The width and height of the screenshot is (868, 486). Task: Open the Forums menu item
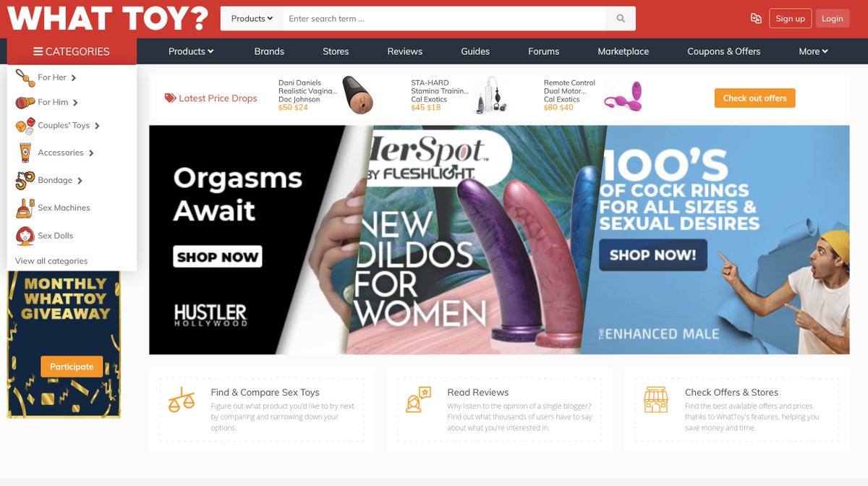coord(544,51)
